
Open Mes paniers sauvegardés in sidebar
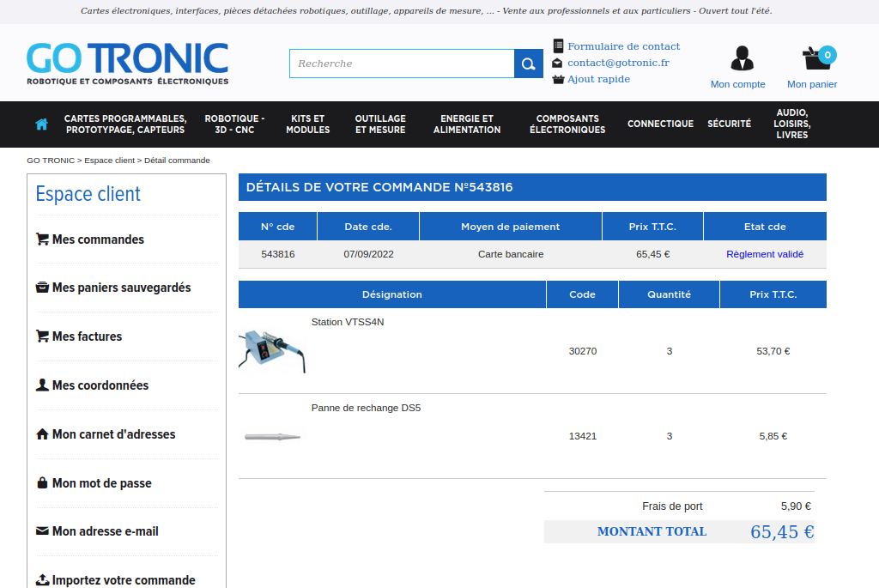click(x=120, y=288)
